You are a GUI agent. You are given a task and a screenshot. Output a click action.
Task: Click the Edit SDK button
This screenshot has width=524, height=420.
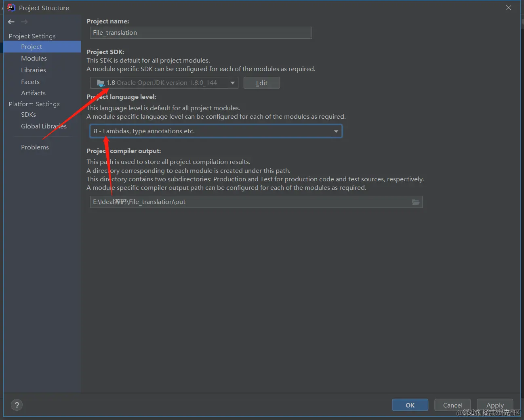(261, 83)
